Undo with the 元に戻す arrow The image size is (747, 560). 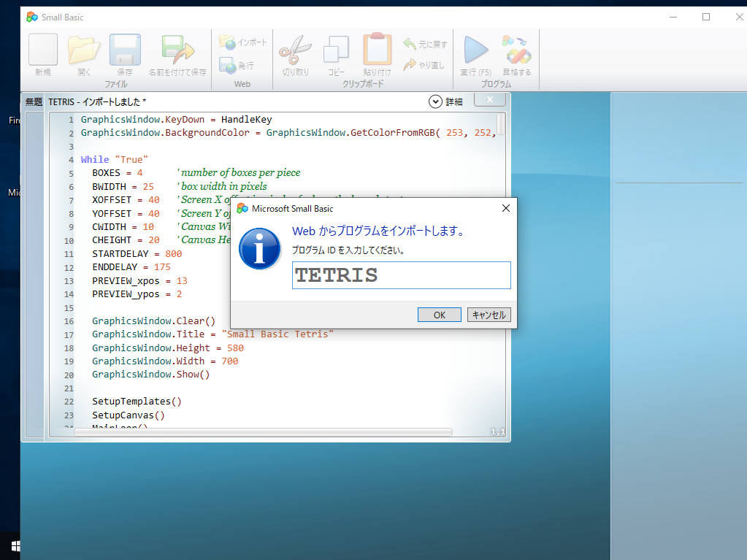425,45
